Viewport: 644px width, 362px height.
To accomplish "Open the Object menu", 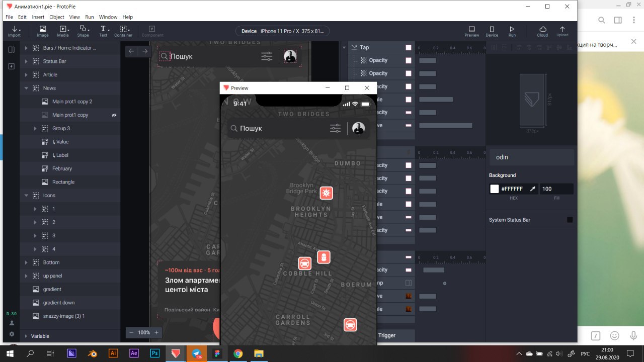I will click(x=57, y=17).
